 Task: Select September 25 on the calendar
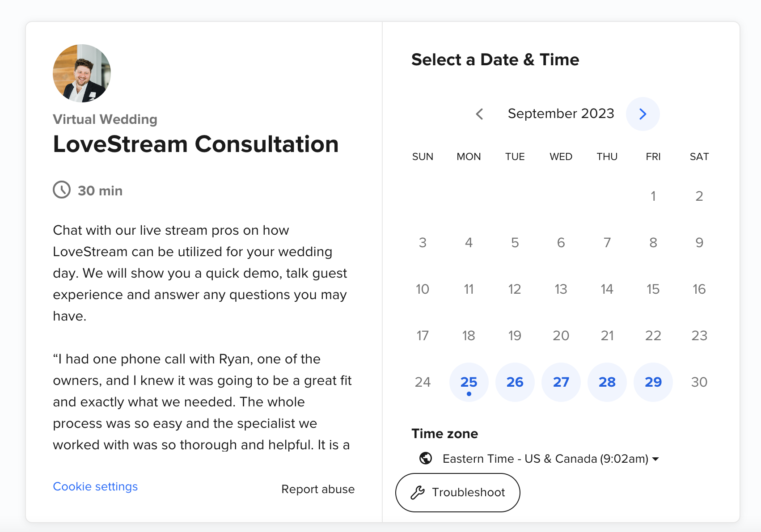[469, 382]
